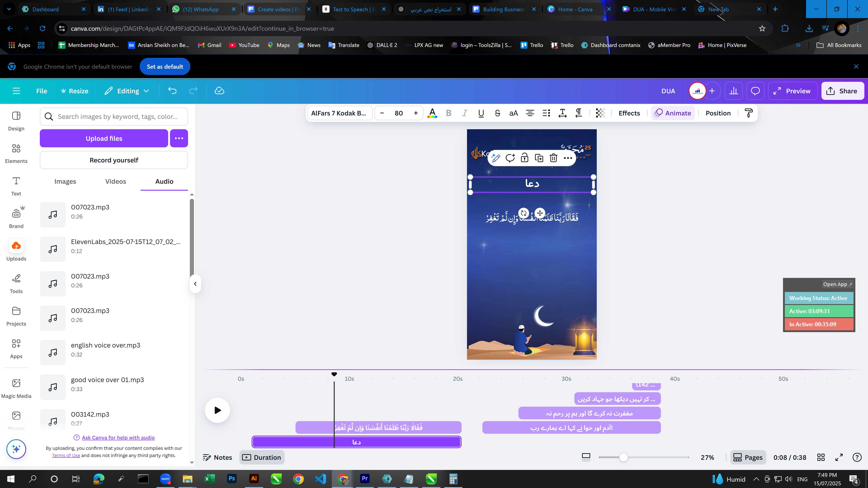Click the Preview button
The image size is (868, 488).
click(793, 91)
